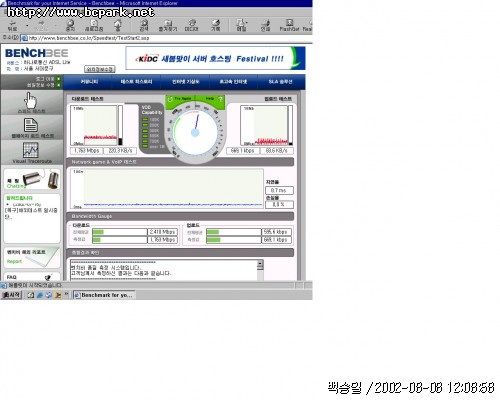Open the Search toolbar button
The image size is (500, 400).
(x=144, y=25)
